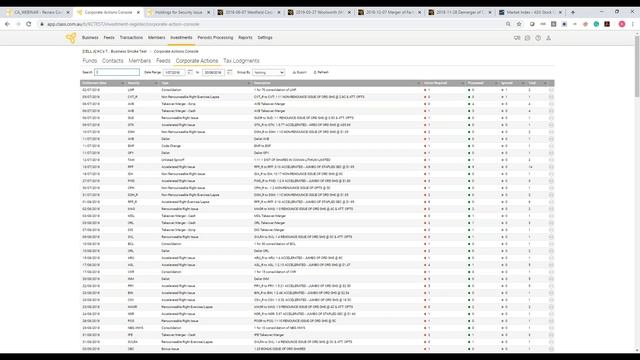The width and height of the screenshot is (640, 360).
Task: Click the Class logo icon
Action: pyautogui.click(x=71, y=38)
